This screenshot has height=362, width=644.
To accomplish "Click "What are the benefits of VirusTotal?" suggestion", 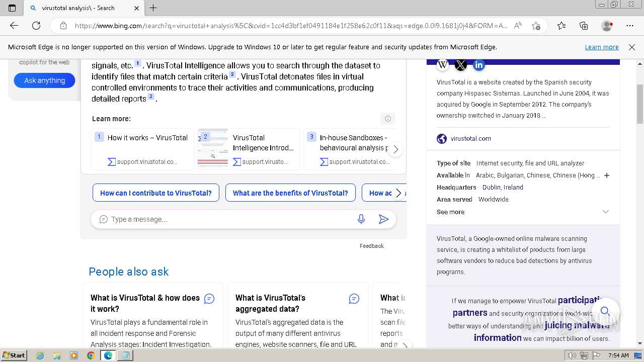I will (290, 193).
